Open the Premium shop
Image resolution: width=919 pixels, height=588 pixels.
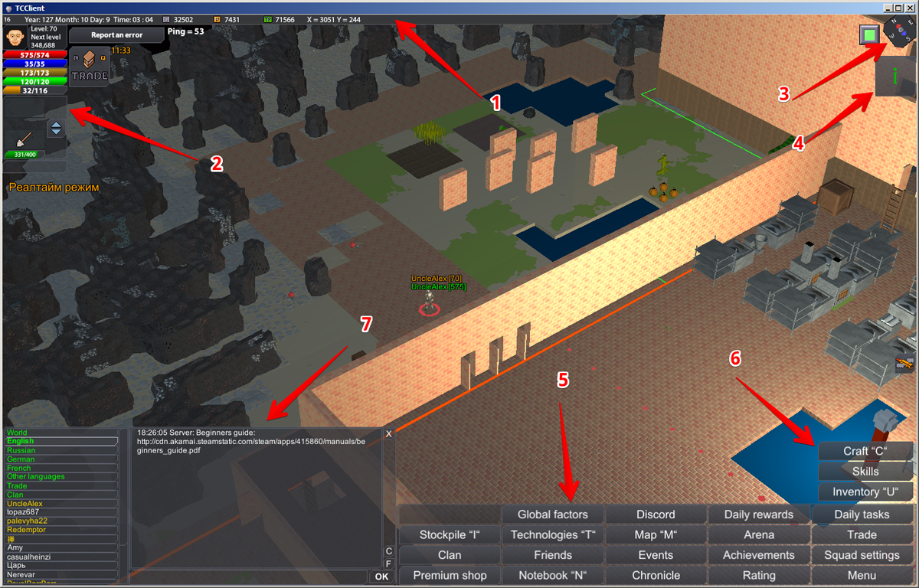pyautogui.click(x=450, y=575)
